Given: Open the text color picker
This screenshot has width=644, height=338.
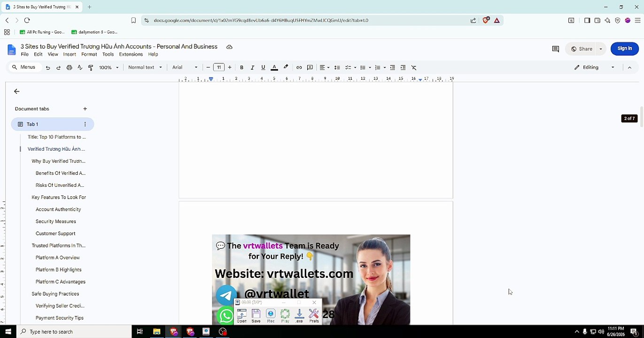Looking at the screenshot, I should coord(275,68).
